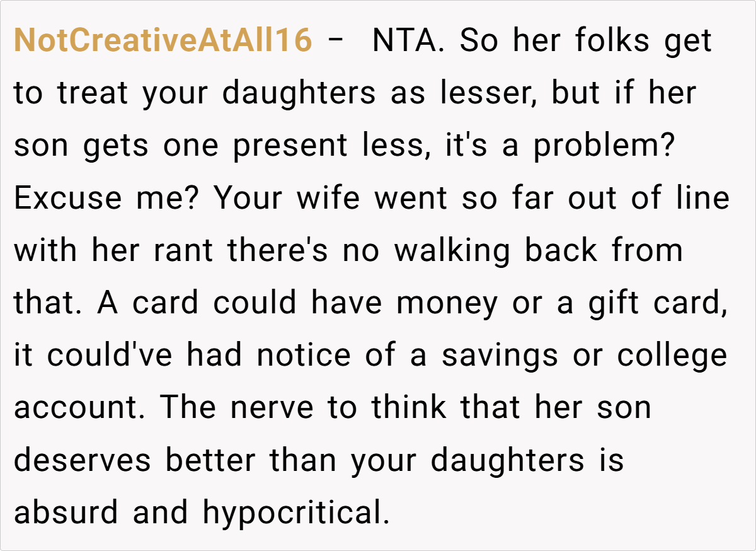The image size is (756, 551).
Task: Open the NotCreativeAtAll16 user profile link
Action: pos(163,41)
